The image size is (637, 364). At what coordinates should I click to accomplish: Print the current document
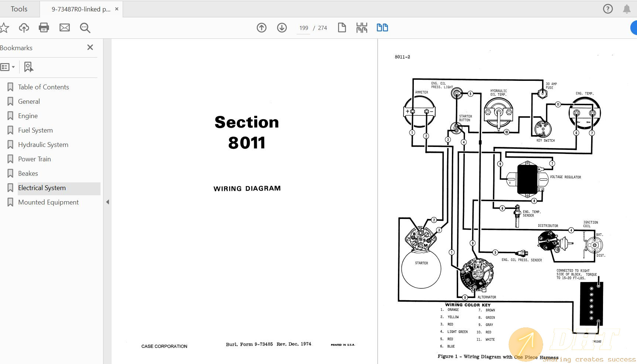click(44, 27)
